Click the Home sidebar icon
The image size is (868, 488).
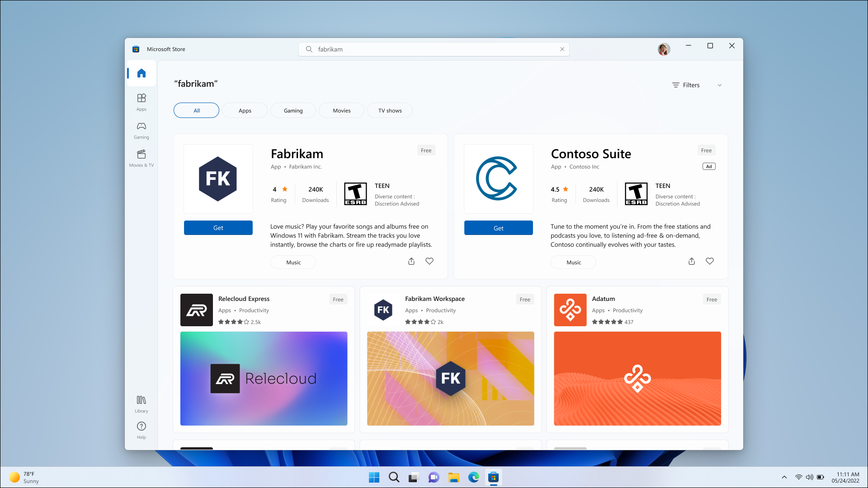(x=142, y=73)
